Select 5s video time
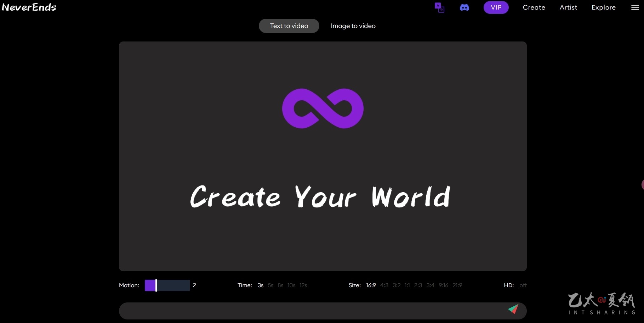Image resolution: width=644 pixels, height=323 pixels. coord(270,285)
